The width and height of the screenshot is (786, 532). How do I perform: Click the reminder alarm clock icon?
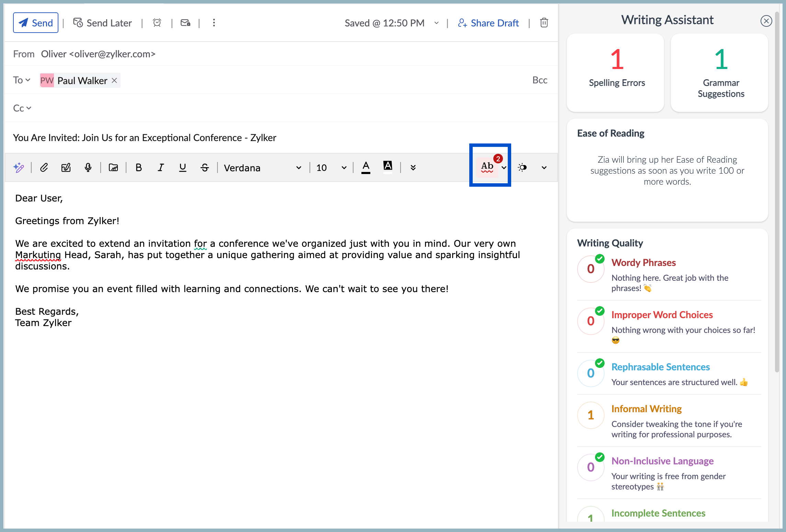pyautogui.click(x=157, y=23)
